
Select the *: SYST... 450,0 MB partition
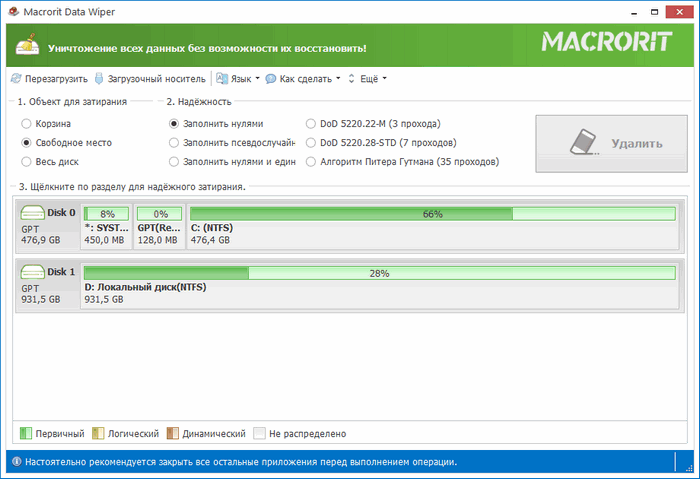[106, 226]
